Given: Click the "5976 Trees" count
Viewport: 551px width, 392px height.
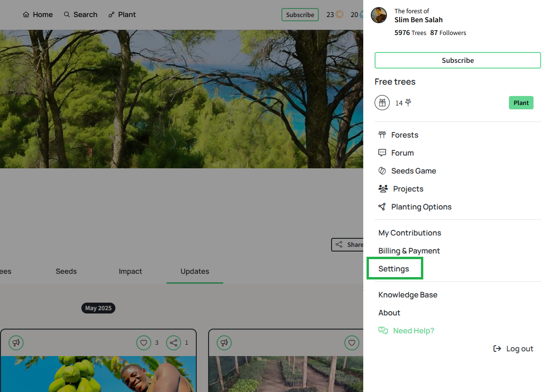Looking at the screenshot, I should (410, 33).
